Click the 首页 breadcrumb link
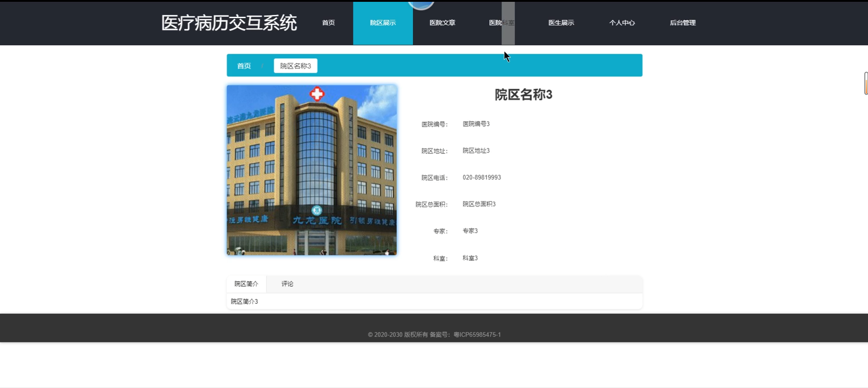Screen dimensions: 868x388 (244, 66)
